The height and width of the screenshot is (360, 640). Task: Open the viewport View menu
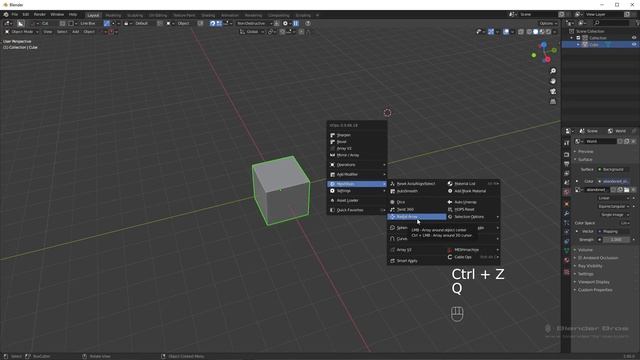tap(48, 32)
